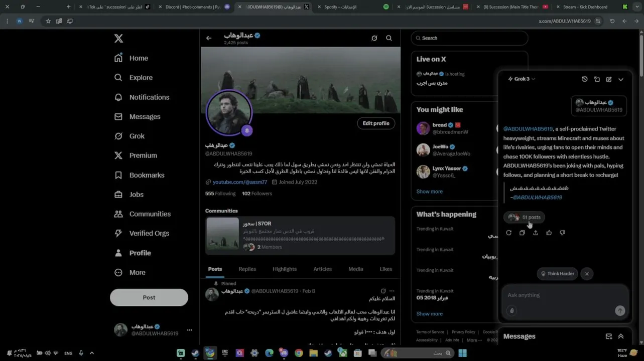Image resolution: width=644 pixels, height=361 pixels.
Task: Switch to the Replies tab
Action: pyautogui.click(x=247, y=269)
